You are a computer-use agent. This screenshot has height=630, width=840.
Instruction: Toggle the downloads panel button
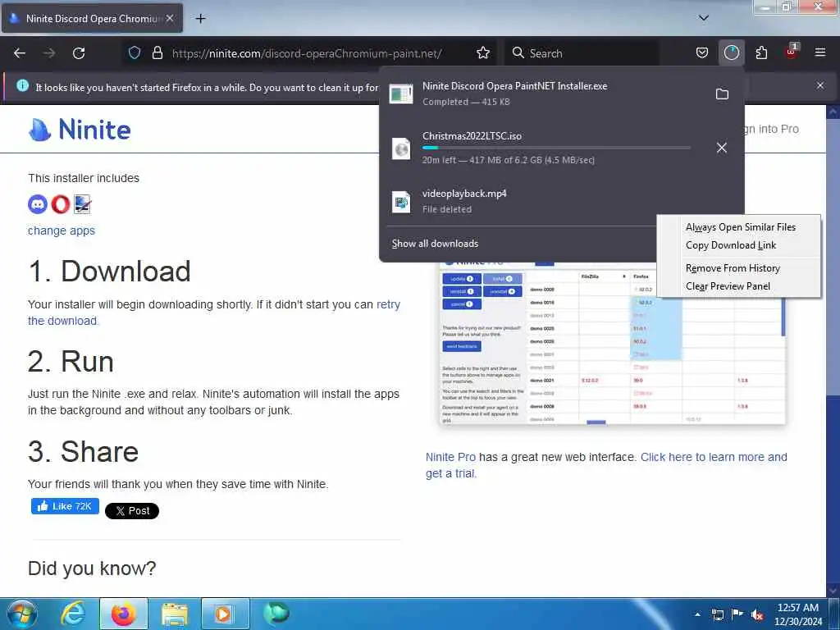click(731, 52)
